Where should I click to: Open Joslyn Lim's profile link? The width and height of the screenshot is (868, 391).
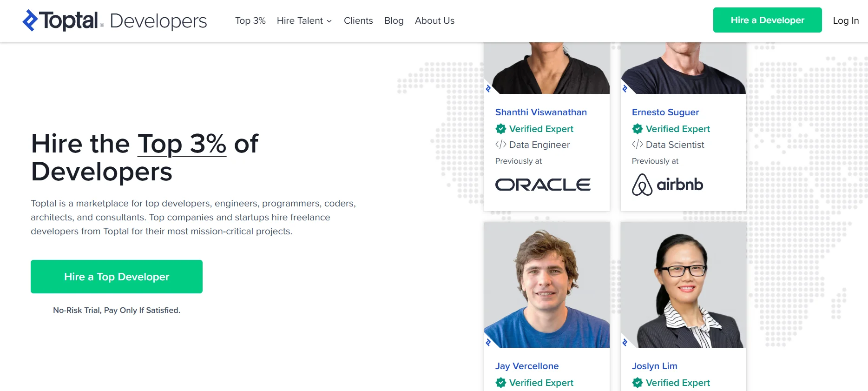654,366
